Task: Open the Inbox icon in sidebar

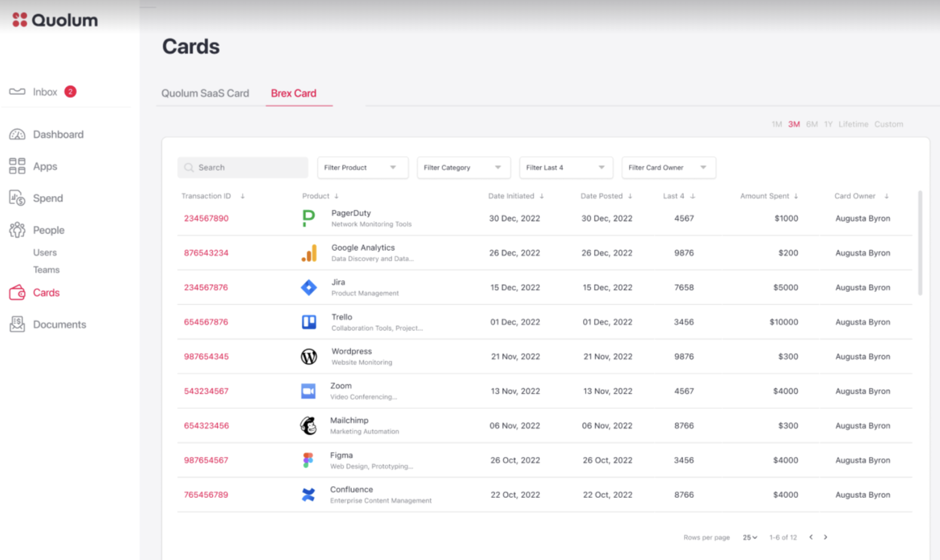Action: (17, 91)
